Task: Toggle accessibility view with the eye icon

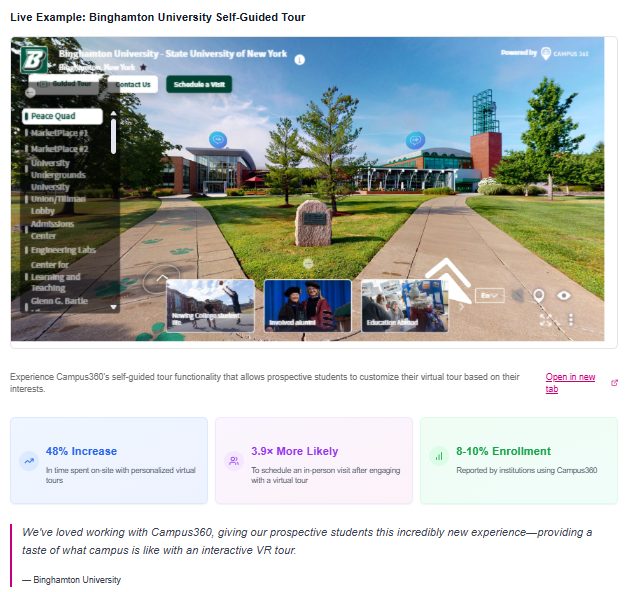Action: point(564,295)
